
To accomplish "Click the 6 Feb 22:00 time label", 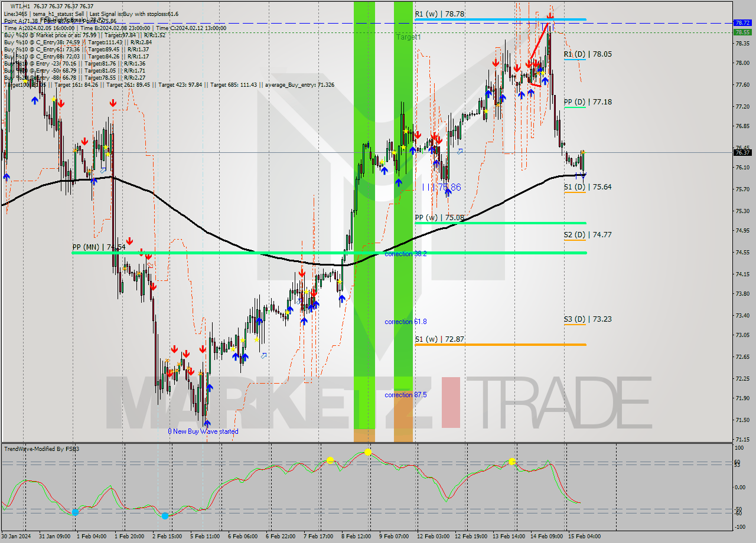I will [281, 537].
